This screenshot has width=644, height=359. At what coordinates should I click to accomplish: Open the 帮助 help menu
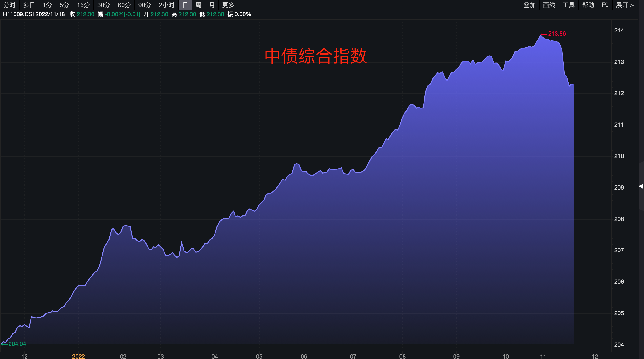(x=588, y=5)
